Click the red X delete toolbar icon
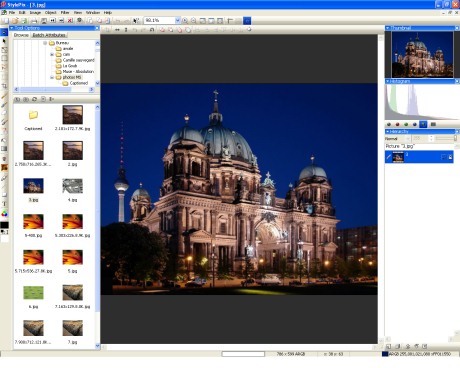 70,21
